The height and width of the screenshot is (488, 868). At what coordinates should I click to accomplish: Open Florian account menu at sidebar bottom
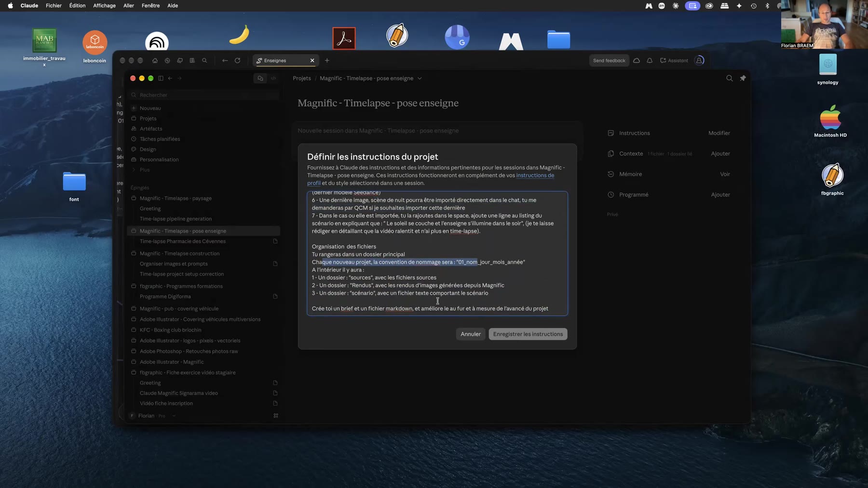[x=152, y=416]
